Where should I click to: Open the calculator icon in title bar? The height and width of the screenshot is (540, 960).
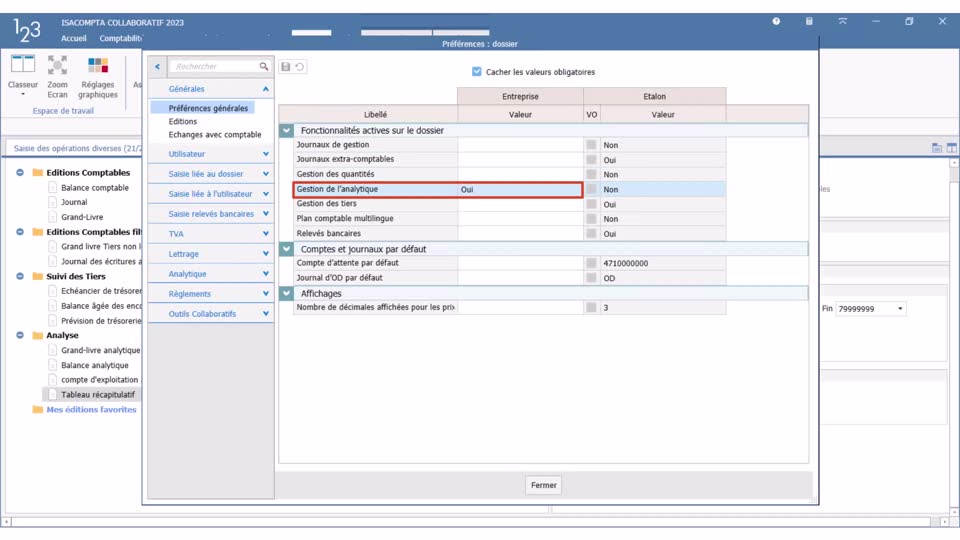(x=809, y=21)
